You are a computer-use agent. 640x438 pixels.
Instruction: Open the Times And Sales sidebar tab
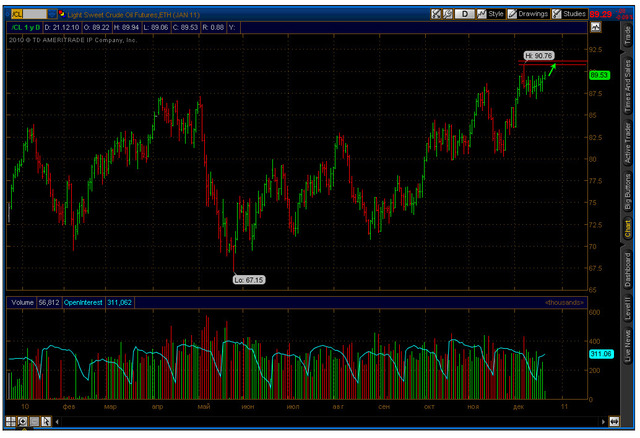point(628,85)
